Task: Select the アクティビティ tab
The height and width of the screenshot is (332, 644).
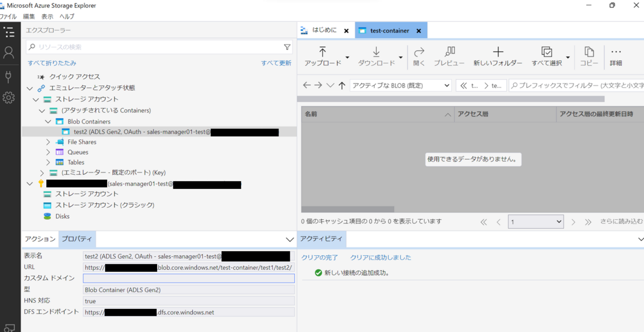Action: coord(321,239)
